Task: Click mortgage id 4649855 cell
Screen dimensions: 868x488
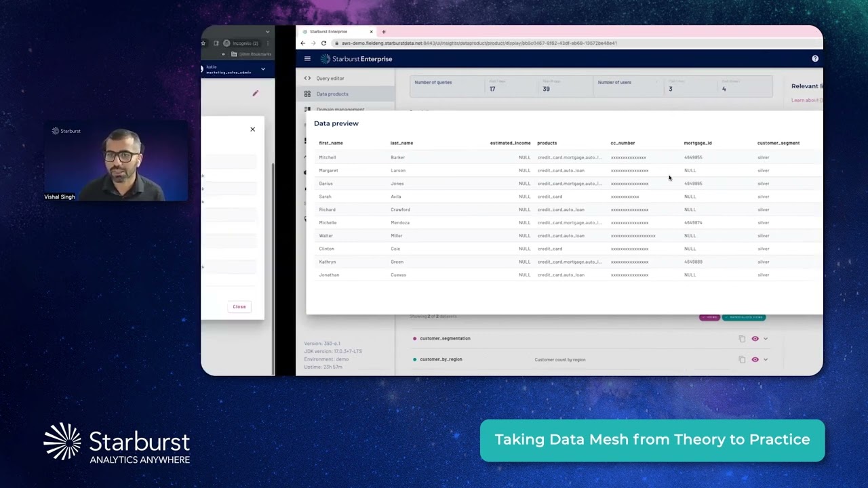Action: click(693, 157)
